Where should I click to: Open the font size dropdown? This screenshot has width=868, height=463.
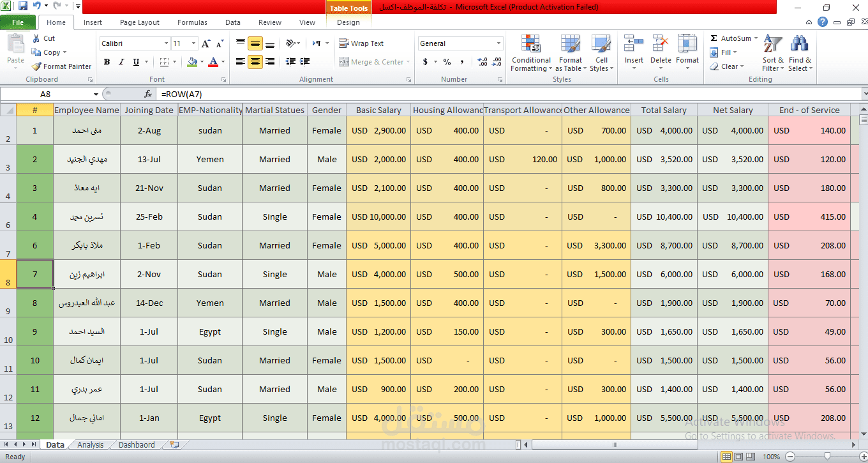[x=193, y=43]
